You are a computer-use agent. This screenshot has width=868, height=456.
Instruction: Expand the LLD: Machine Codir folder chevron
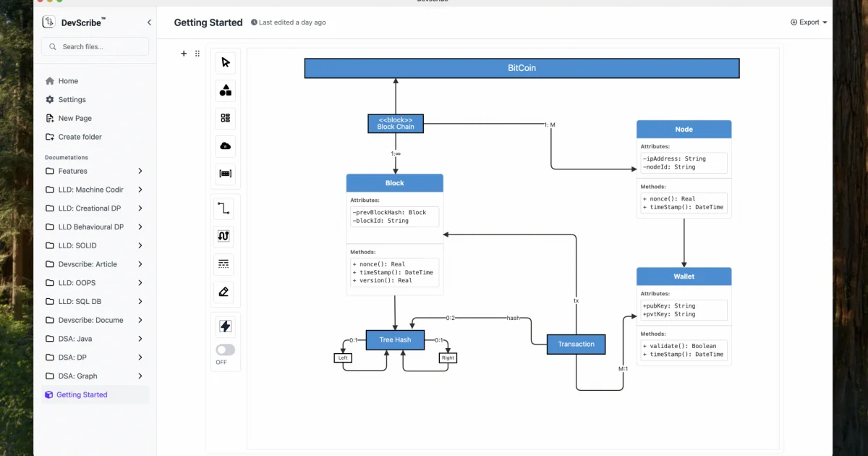pyautogui.click(x=140, y=190)
